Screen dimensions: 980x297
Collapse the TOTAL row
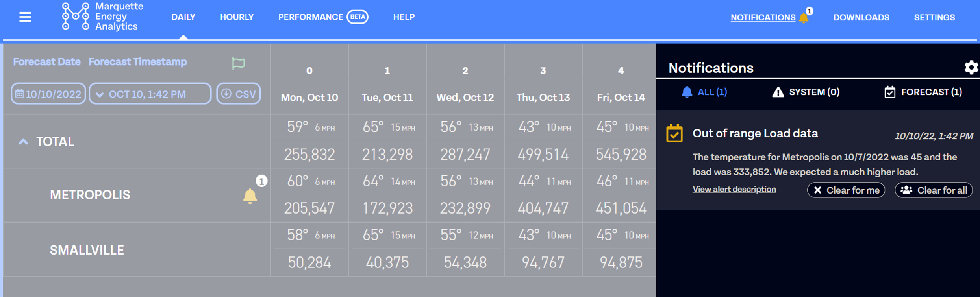(x=23, y=142)
